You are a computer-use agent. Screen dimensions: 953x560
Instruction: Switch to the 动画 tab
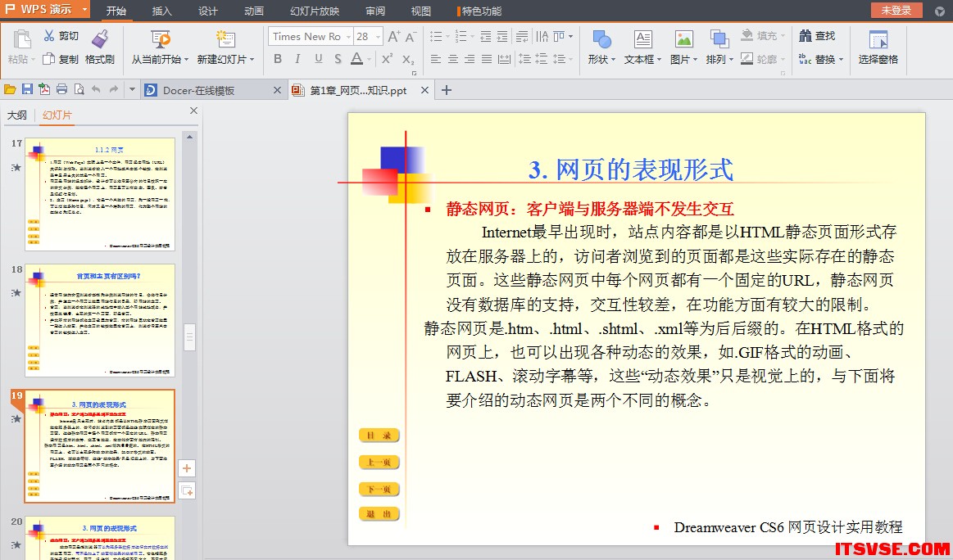(254, 11)
